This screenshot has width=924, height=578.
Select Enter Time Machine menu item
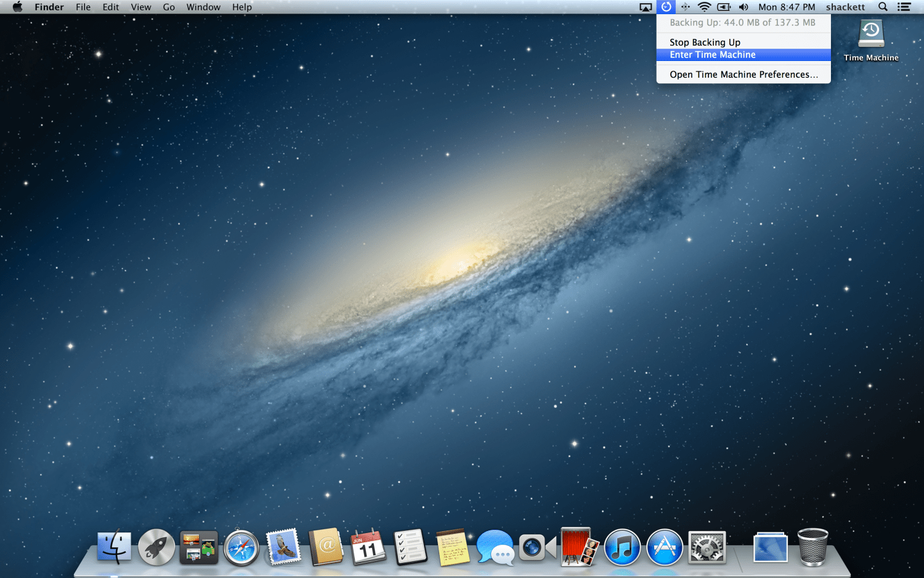[x=713, y=55]
